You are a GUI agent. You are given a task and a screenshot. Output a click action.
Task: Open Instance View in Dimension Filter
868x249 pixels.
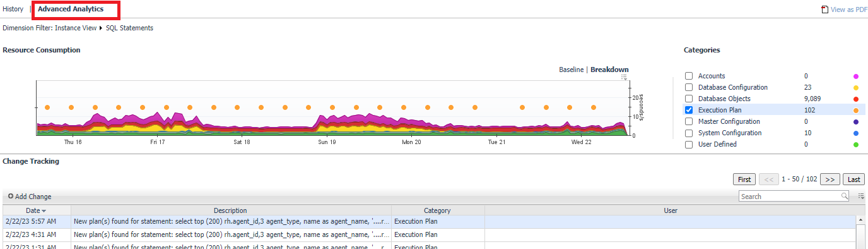[76, 28]
